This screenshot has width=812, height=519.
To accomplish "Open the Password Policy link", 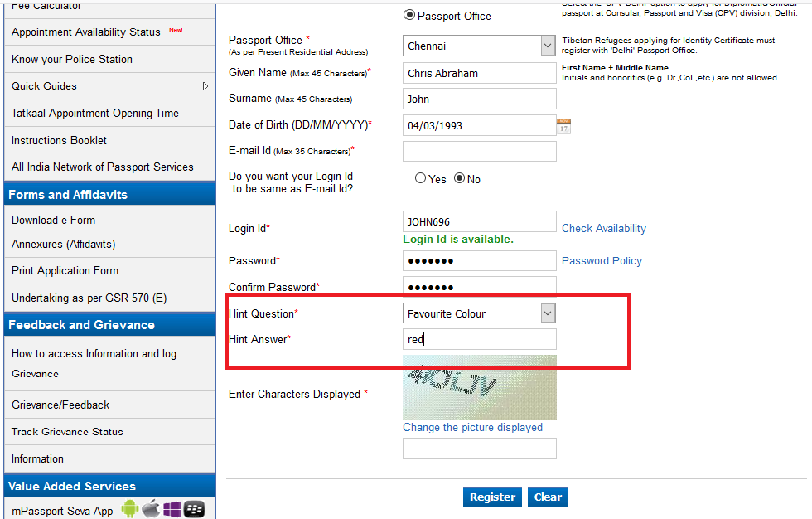I will pos(602,260).
